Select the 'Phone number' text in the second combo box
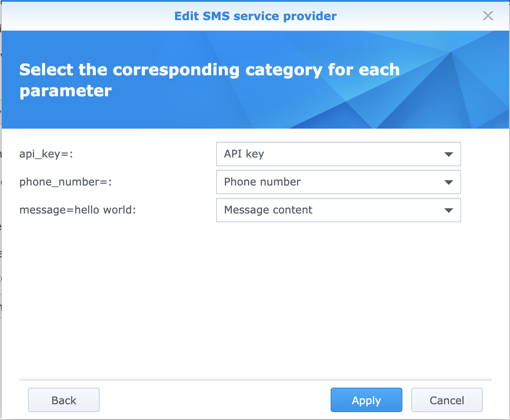 pyautogui.click(x=262, y=182)
